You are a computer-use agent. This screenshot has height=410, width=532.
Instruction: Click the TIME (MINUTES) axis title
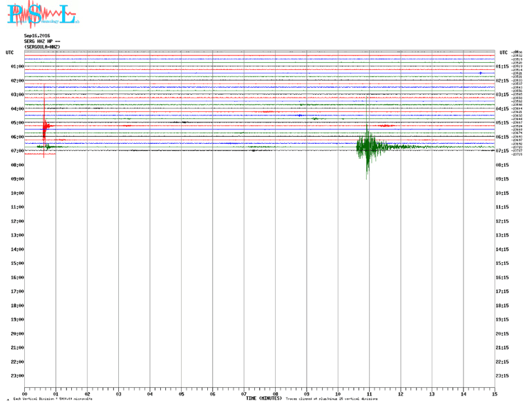pos(263,398)
